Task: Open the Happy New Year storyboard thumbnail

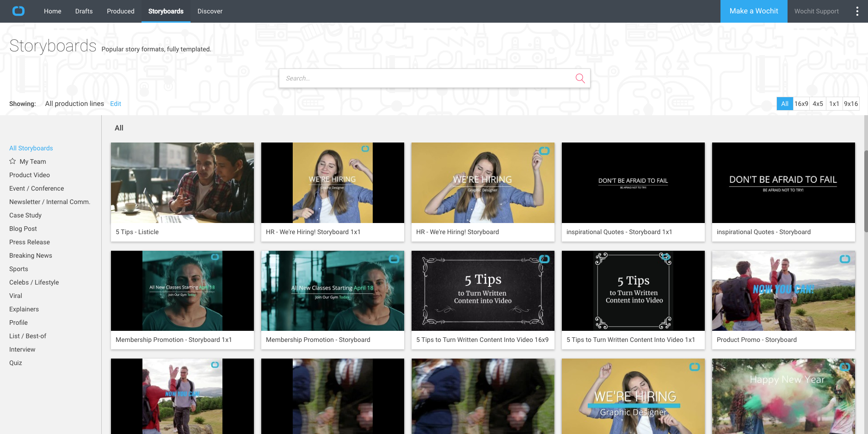Action: [x=783, y=396]
